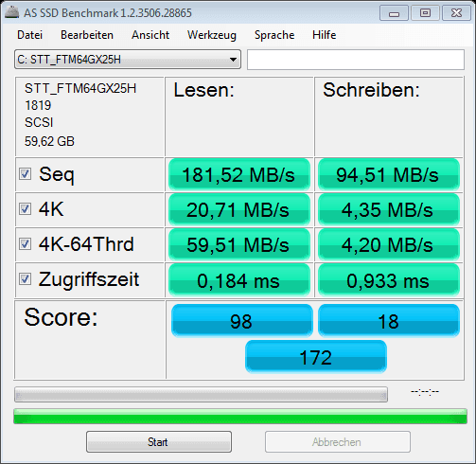Select the C: STT_FTM64GX25H drive combo box
The image size is (476, 464).
(x=128, y=60)
